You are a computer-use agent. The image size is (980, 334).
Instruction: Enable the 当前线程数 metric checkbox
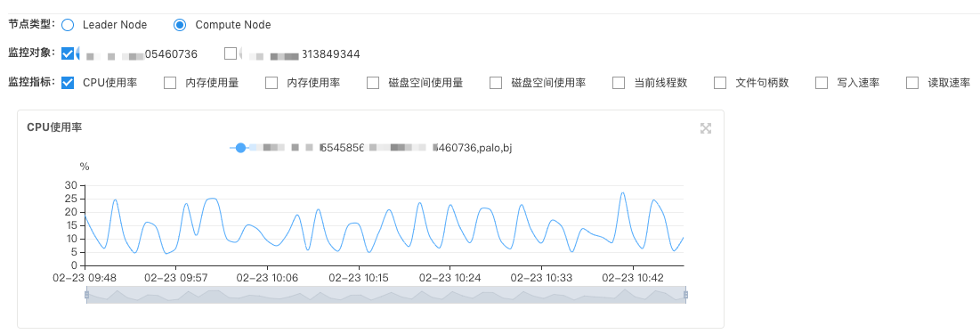pyautogui.click(x=620, y=83)
